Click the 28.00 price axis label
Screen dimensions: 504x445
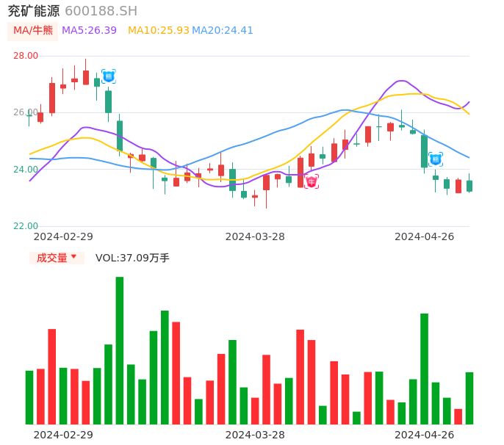tap(26, 56)
